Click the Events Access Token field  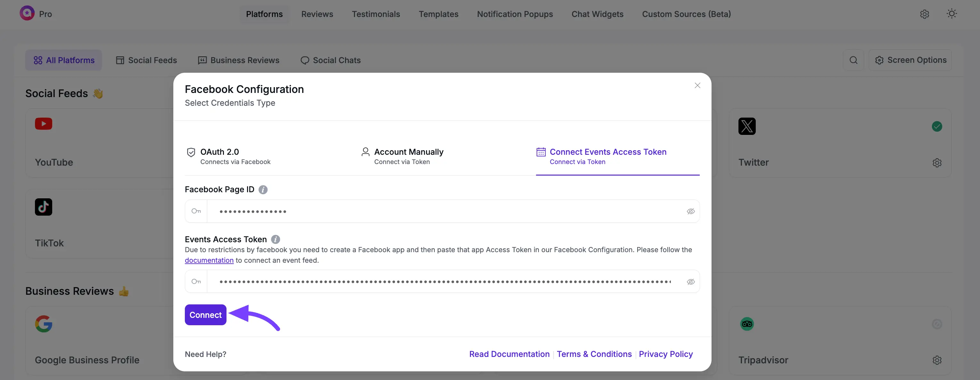pyautogui.click(x=445, y=282)
